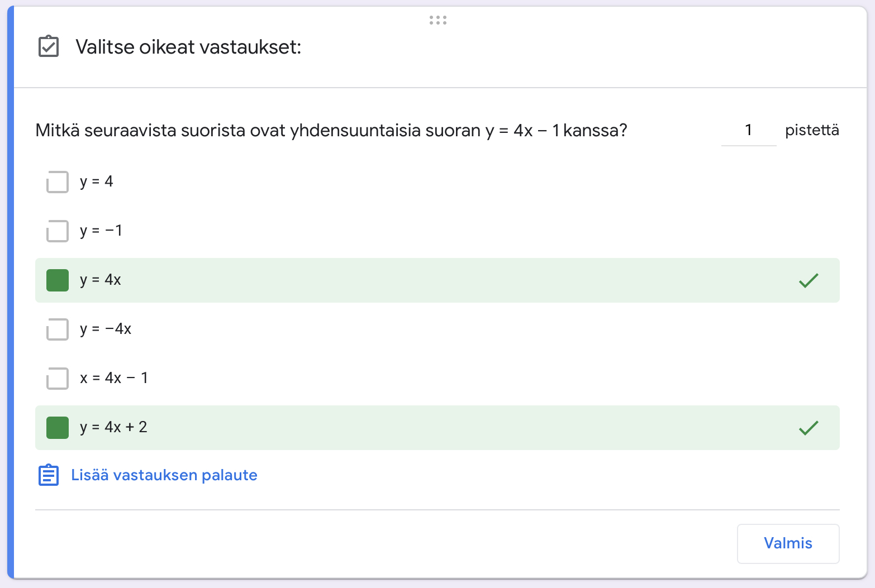The height and width of the screenshot is (588, 875).
Task: Click the feedback clipboard icon
Action: click(x=49, y=475)
